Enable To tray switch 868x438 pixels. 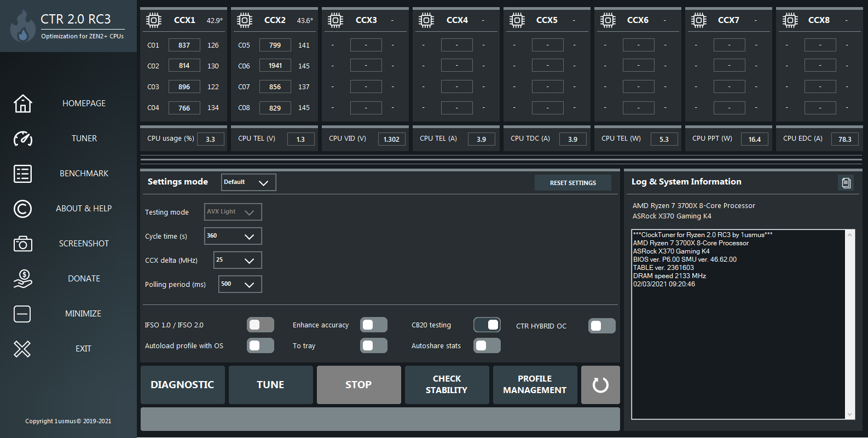tap(374, 345)
